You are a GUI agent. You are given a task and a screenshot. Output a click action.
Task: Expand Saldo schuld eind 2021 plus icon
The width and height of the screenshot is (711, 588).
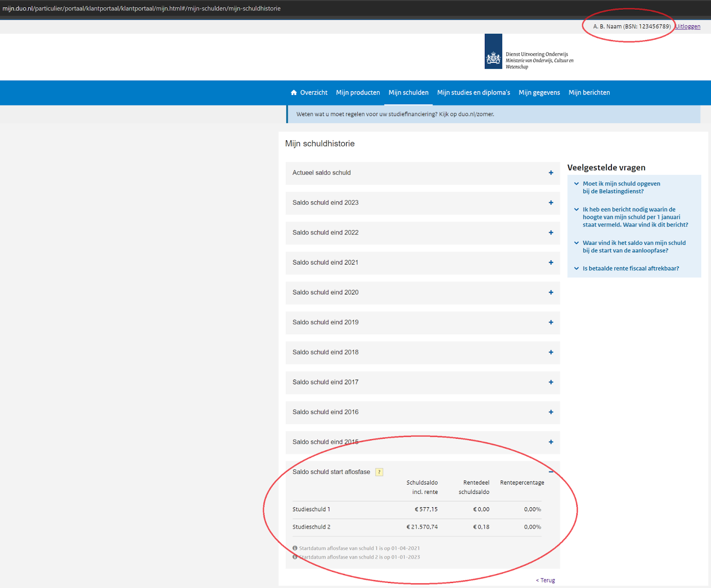point(551,262)
